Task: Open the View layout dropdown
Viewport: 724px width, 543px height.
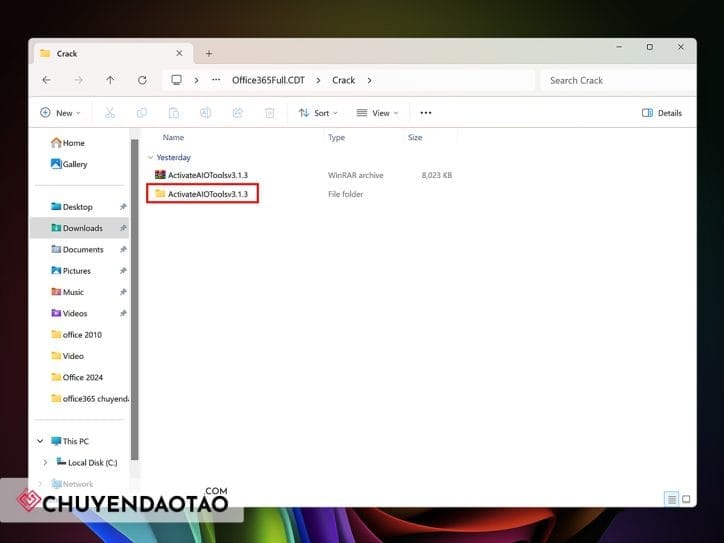Action: [x=377, y=113]
